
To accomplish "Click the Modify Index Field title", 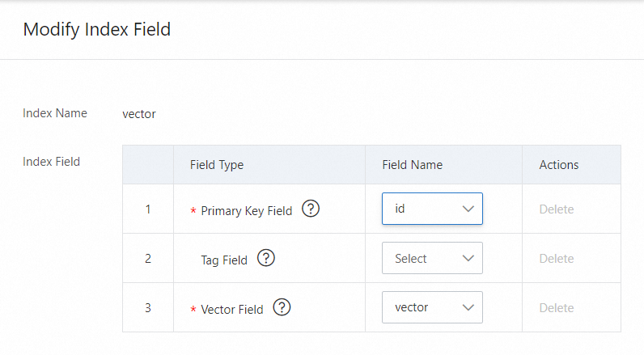I will coord(96,30).
